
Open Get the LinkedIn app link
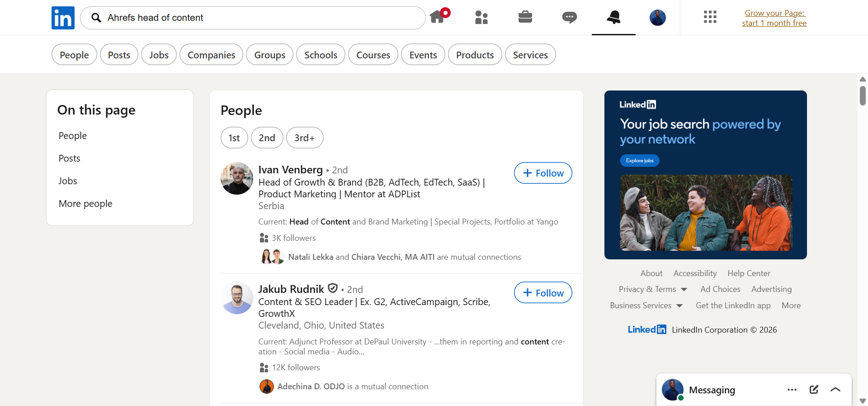733,306
